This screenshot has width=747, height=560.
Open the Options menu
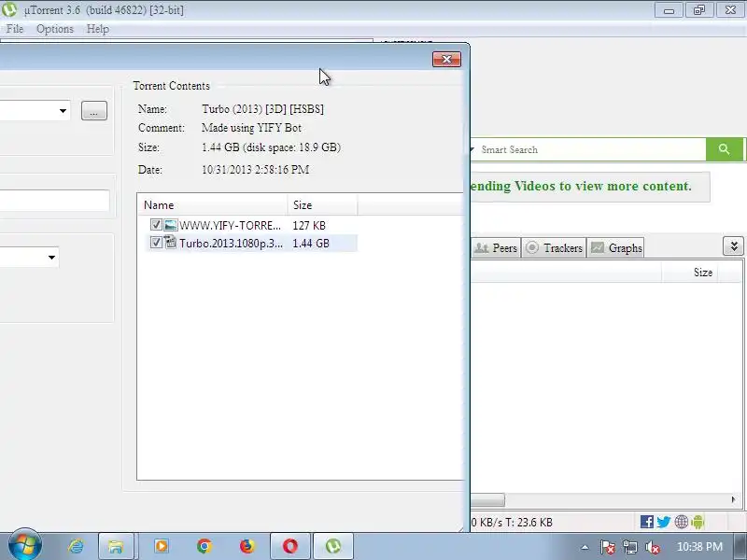pyautogui.click(x=55, y=29)
